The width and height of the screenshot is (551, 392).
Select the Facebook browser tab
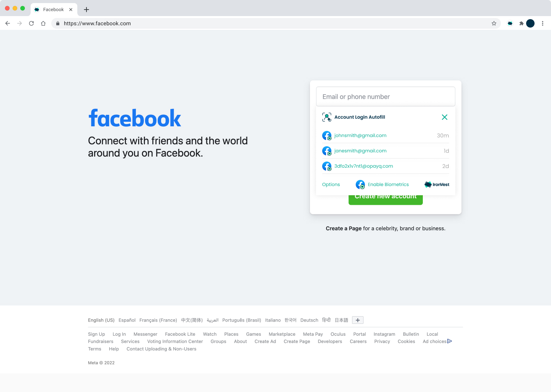tap(54, 10)
